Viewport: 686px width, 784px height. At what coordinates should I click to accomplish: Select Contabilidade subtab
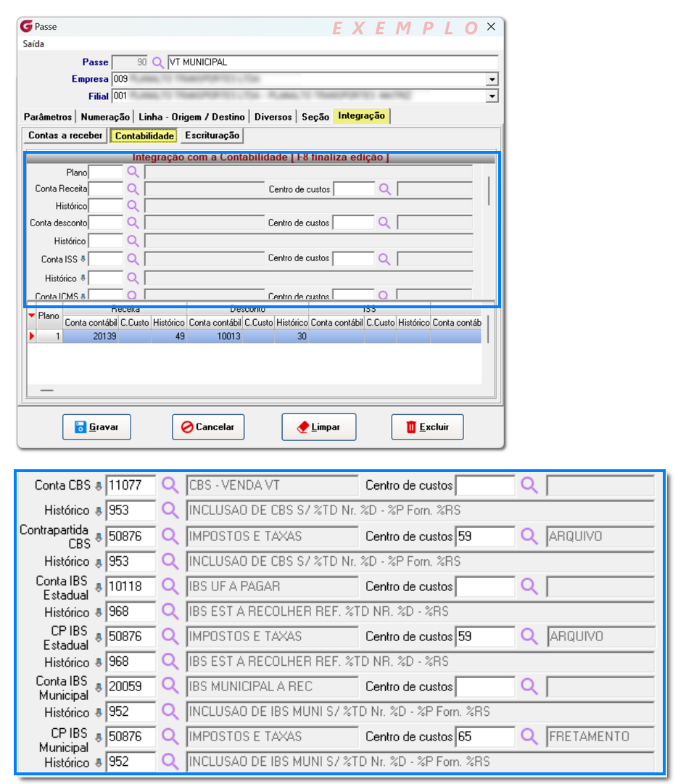tap(144, 136)
